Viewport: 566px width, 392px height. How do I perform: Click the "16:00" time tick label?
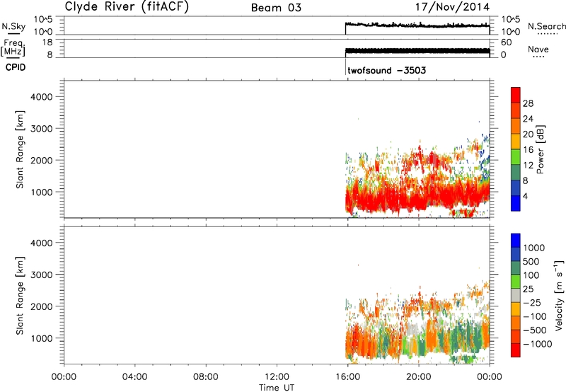click(347, 377)
